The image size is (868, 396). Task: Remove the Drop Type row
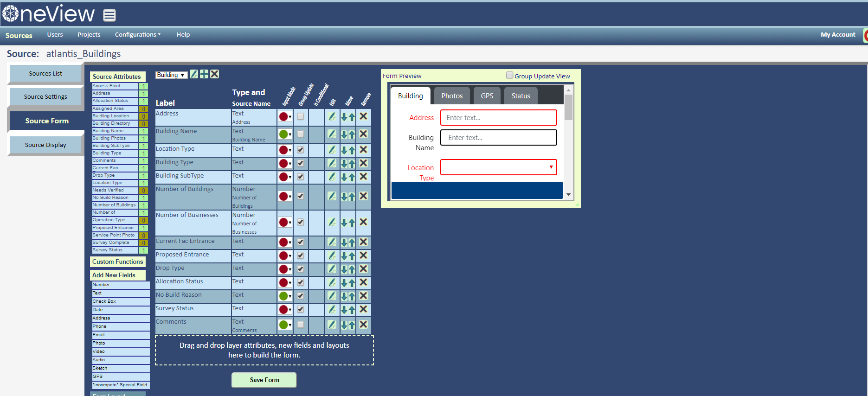pyautogui.click(x=364, y=269)
